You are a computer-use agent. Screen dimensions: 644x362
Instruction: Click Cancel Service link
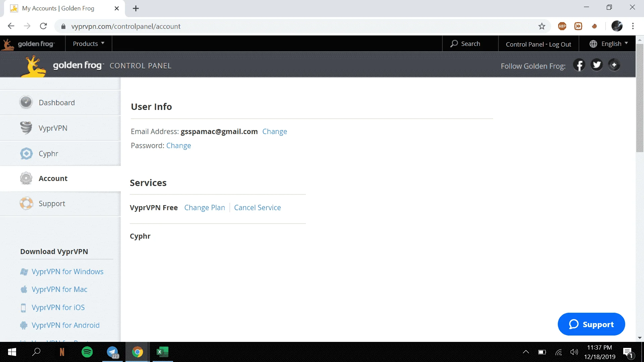click(257, 207)
